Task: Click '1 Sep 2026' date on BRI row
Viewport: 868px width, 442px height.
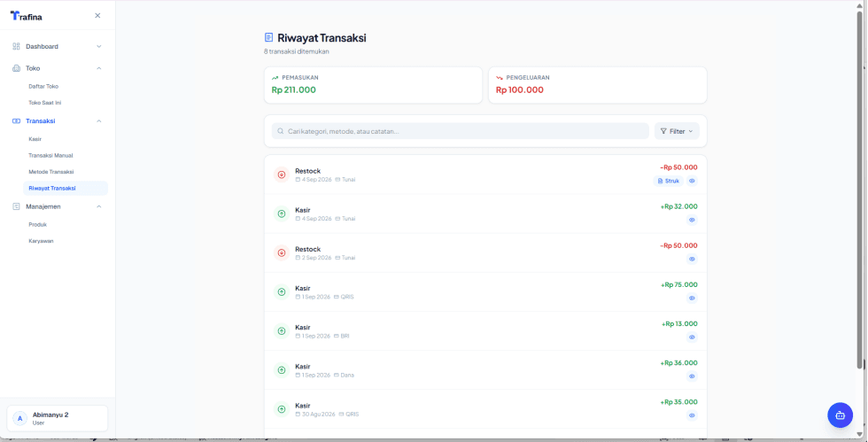Action: pos(315,337)
